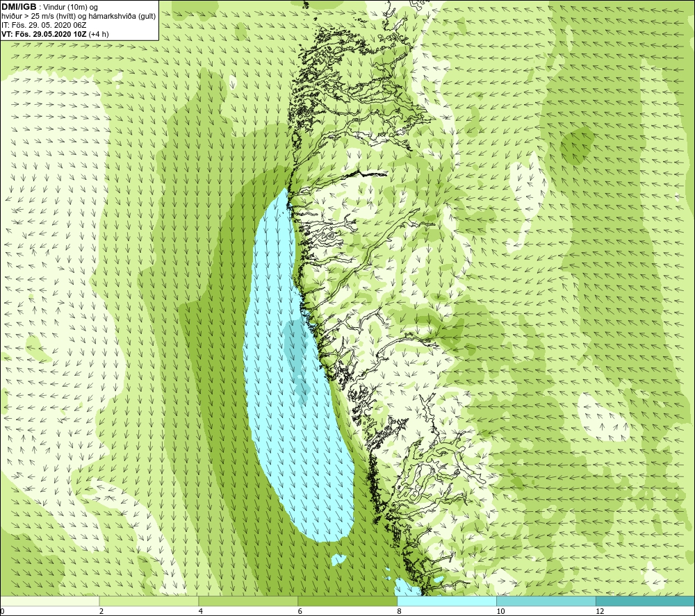Click the legend label '2'

tap(101, 611)
